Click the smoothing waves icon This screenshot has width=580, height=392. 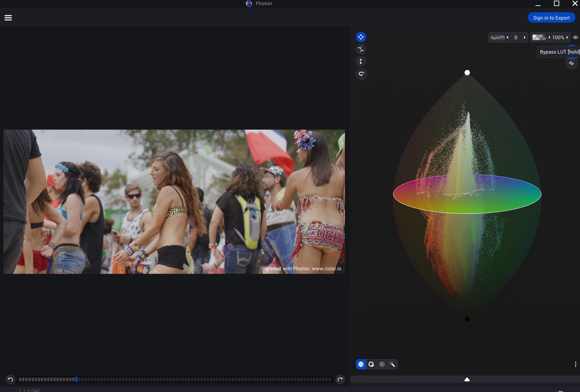point(498,37)
